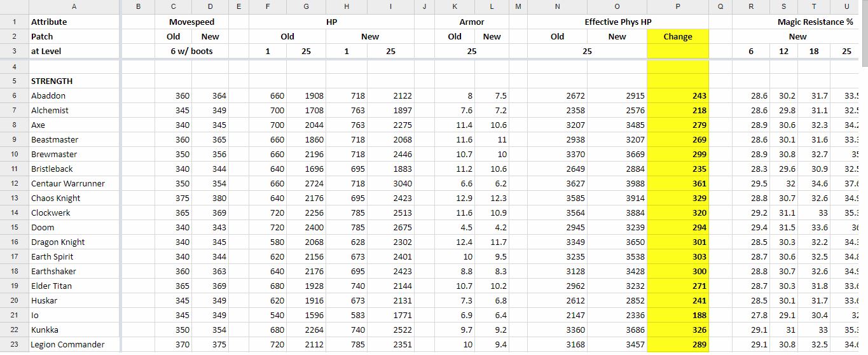
Task: Click Io's change value 188
Action: 678,316
